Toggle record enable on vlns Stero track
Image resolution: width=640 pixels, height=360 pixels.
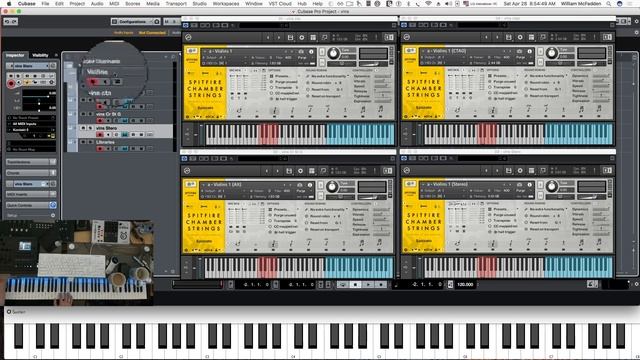pos(100,135)
